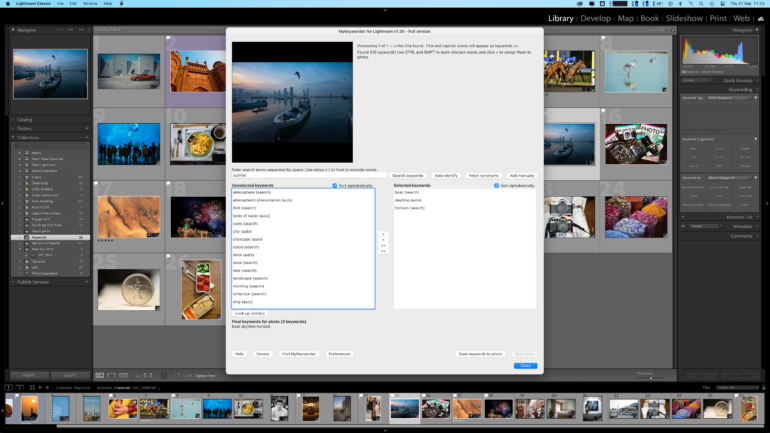Click the Export button
The width and height of the screenshot is (770, 433).
(70, 375)
